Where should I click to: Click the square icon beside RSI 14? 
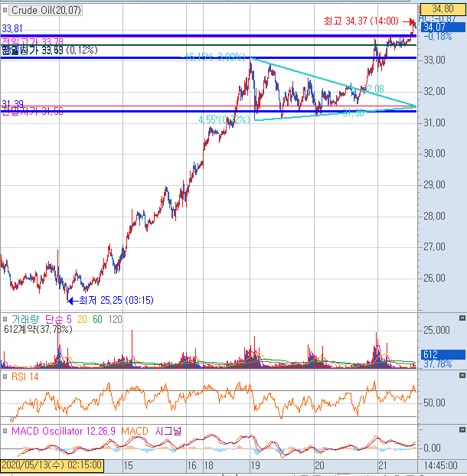5,377
